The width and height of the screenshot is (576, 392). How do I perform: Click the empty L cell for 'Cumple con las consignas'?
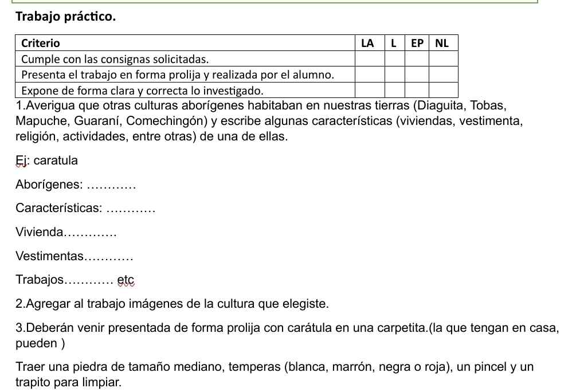394,59
